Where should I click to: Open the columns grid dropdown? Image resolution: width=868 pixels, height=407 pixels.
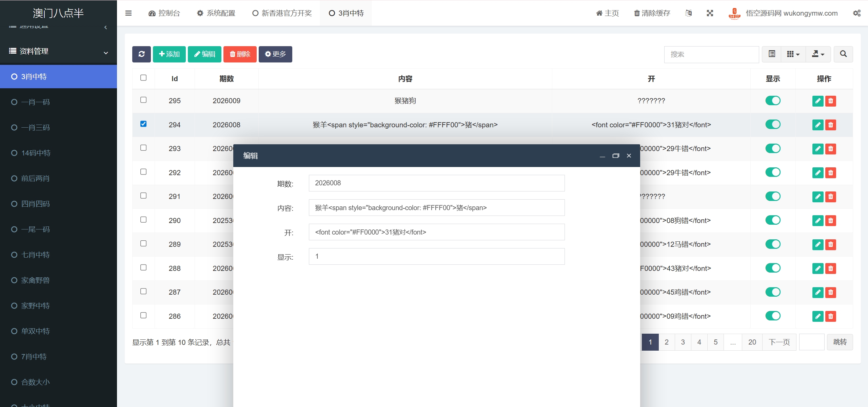[793, 54]
